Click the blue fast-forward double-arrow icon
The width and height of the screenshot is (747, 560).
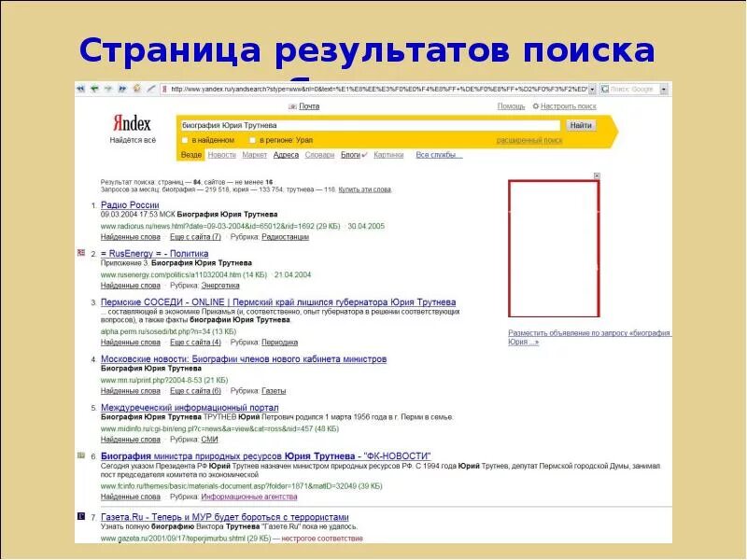[122, 89]
